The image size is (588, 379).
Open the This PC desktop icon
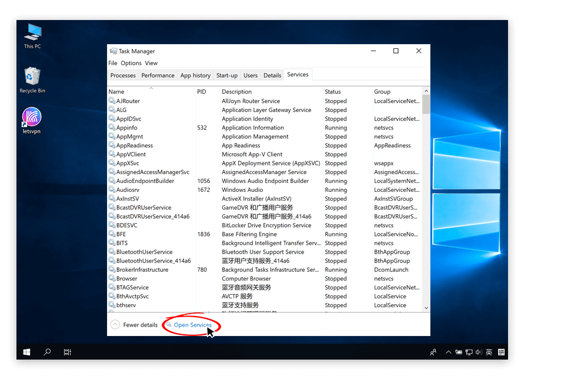[x=32, y=34]
